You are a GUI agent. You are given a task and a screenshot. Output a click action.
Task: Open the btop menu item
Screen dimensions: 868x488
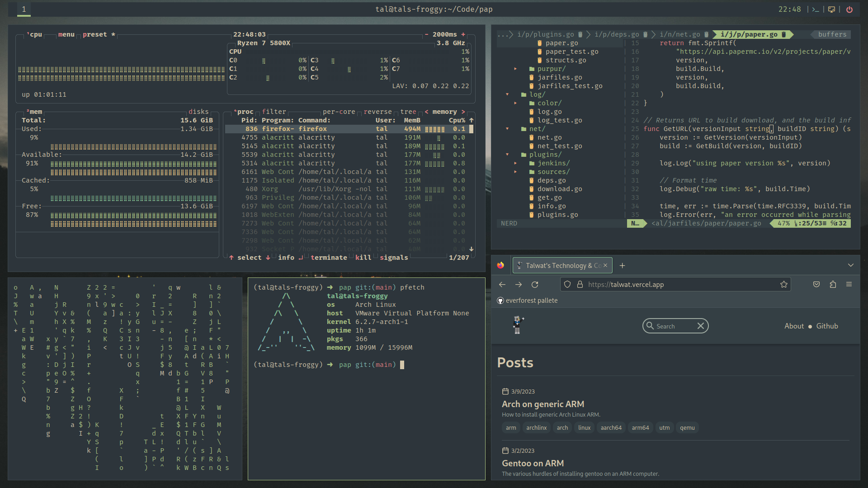click(66, 34)
